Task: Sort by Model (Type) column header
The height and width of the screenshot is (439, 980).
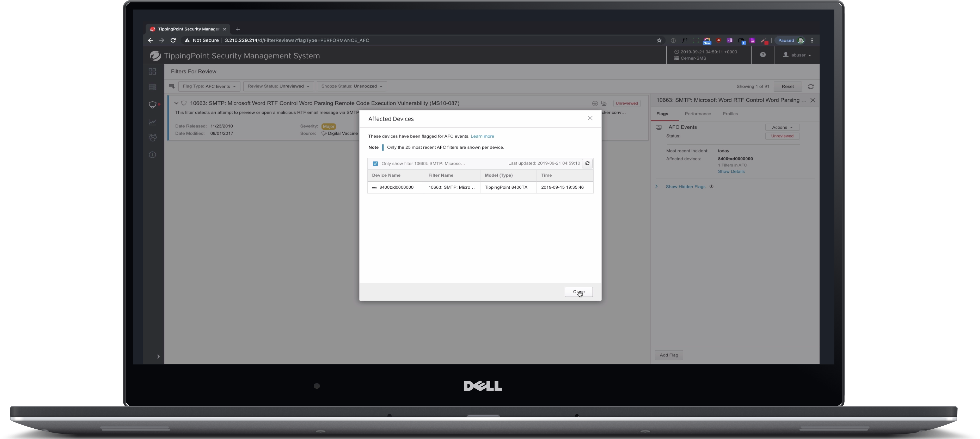Action: point(508,175)
